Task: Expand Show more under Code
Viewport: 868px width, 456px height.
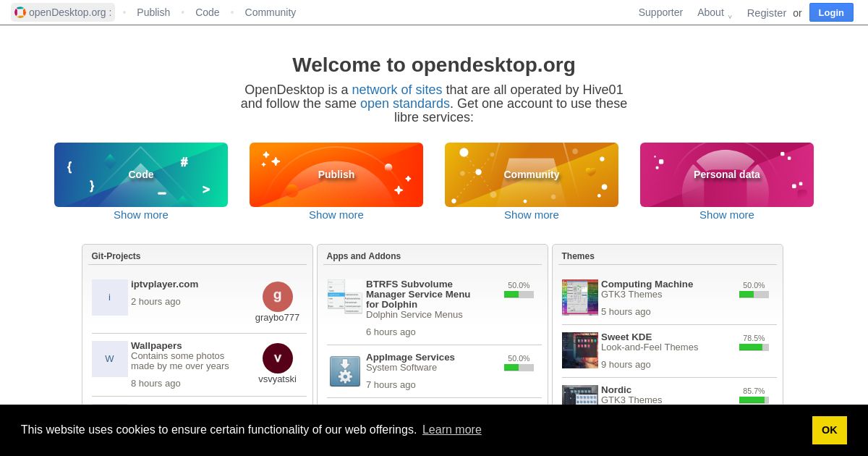Action: pyautogui.click(x=141, y=215)
